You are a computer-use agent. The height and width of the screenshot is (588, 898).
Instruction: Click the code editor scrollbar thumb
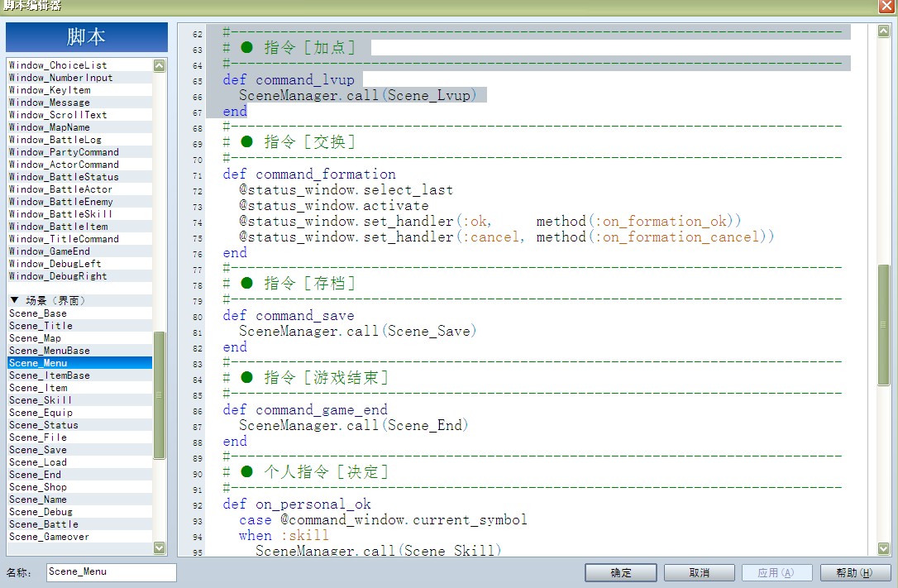click(884, 325)
